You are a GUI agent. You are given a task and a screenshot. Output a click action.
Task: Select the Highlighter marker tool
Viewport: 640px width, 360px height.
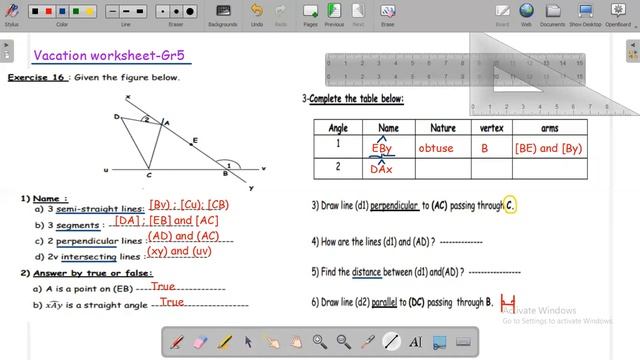tap(224, 342)
